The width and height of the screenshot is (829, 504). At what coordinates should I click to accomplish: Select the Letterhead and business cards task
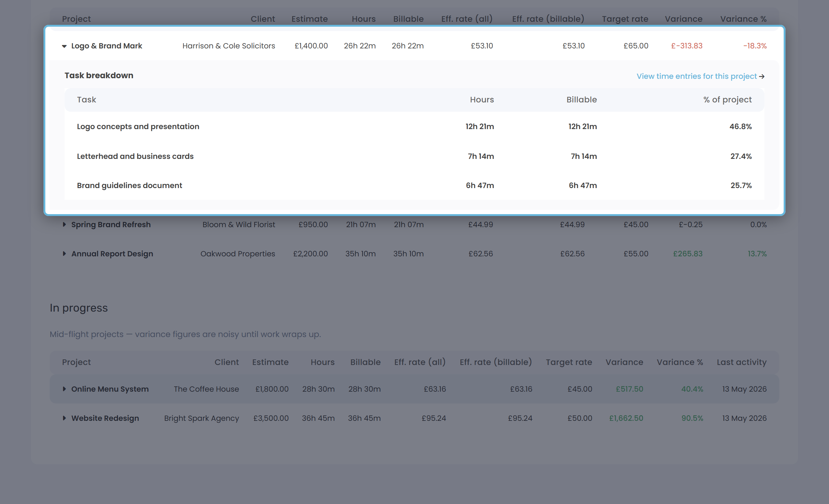(x=135, y=156)
